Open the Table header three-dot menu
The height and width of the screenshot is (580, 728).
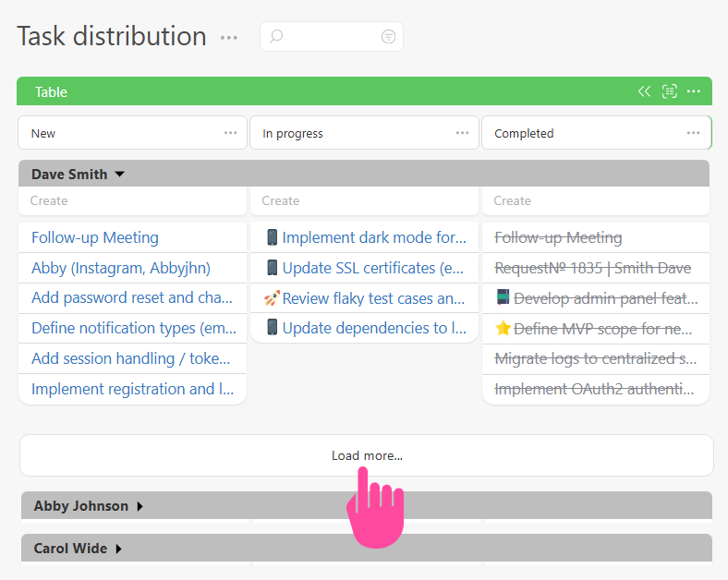(694, 91)
